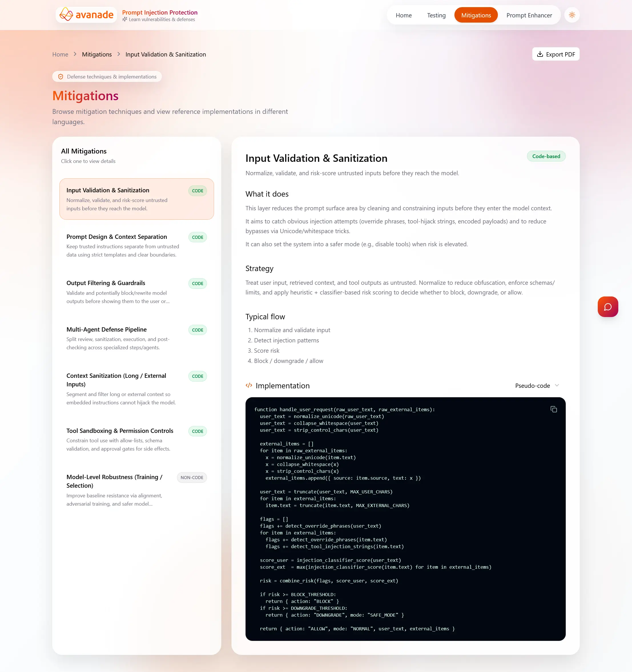Select Output Filtering & Guardrails mitigation

[x=137, y=292]
